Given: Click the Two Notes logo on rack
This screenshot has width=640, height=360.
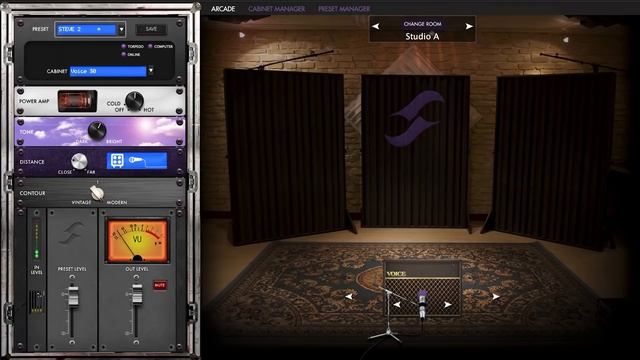Looking at the screenshot, I should click(71, 233).
